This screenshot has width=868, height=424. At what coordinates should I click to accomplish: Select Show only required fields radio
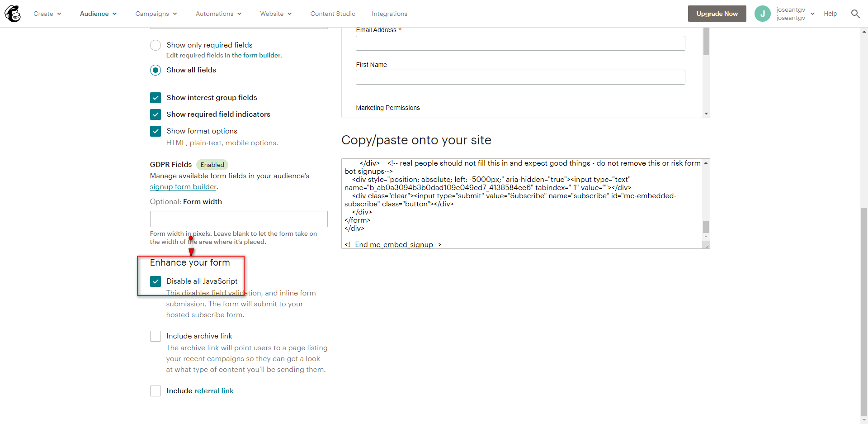click(x=156, y=45)
